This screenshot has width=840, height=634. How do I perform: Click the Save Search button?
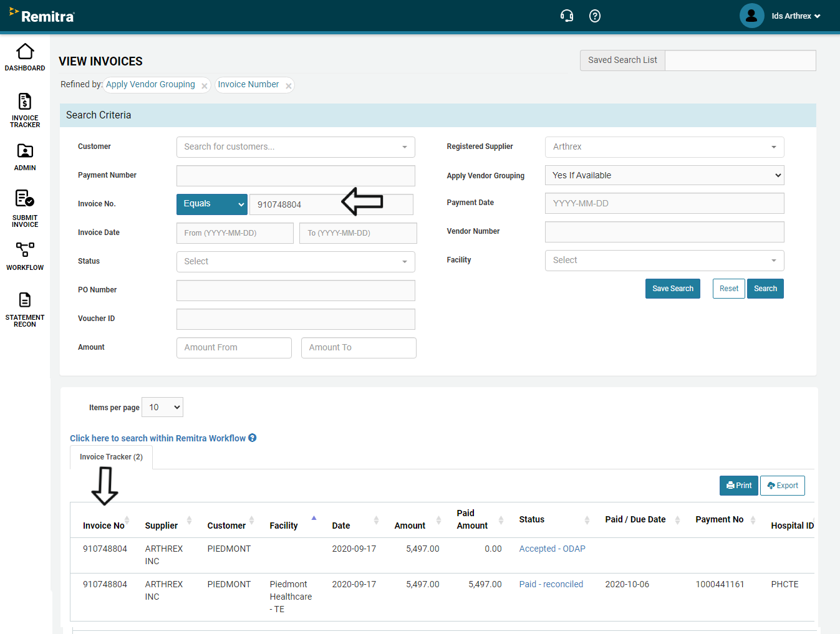(672, 289)
